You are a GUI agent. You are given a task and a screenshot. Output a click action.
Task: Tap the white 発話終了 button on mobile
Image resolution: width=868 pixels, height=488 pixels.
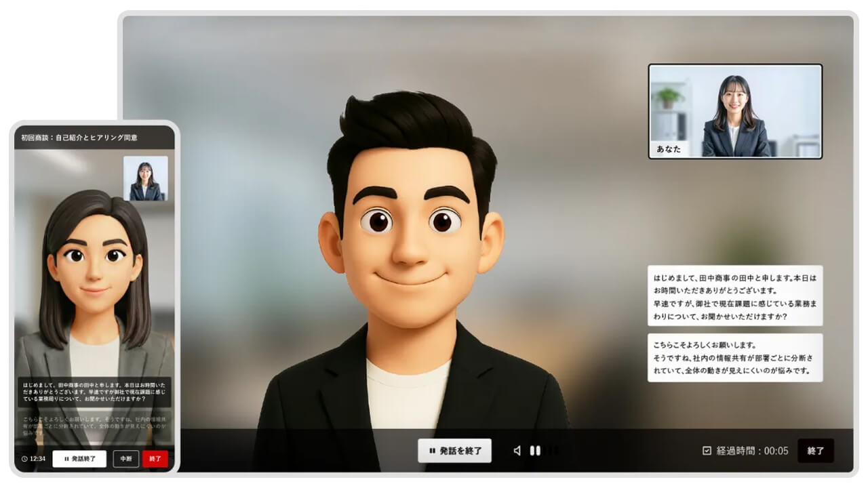click(79, 459)
